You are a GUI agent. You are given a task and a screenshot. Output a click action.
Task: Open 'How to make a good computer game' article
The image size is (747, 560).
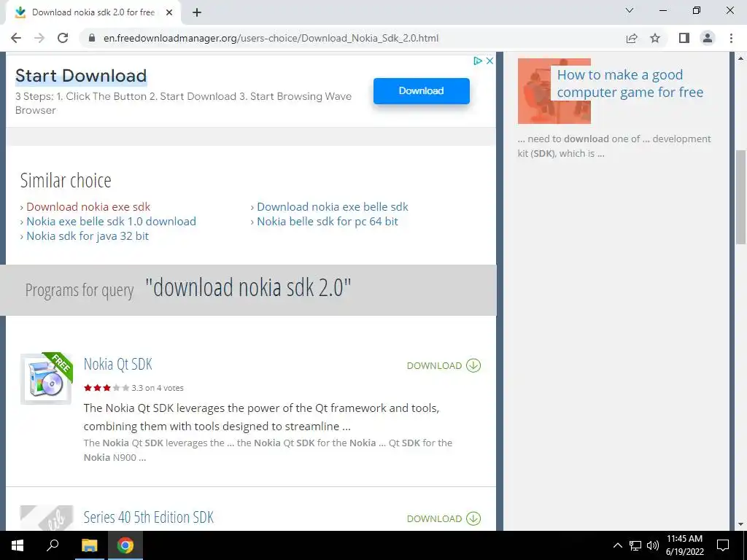tap(630, 83)
